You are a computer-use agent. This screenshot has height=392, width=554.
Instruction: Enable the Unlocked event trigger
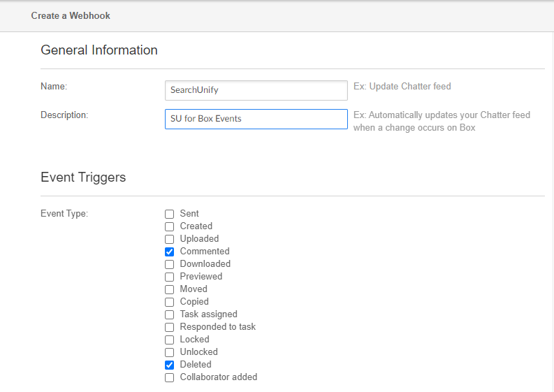click(x=169, y=352)
